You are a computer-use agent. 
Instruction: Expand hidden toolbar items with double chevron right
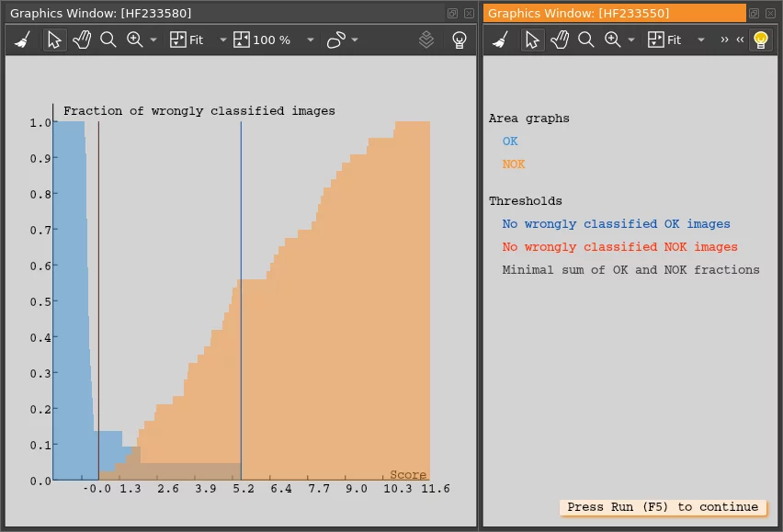[724, 40]
